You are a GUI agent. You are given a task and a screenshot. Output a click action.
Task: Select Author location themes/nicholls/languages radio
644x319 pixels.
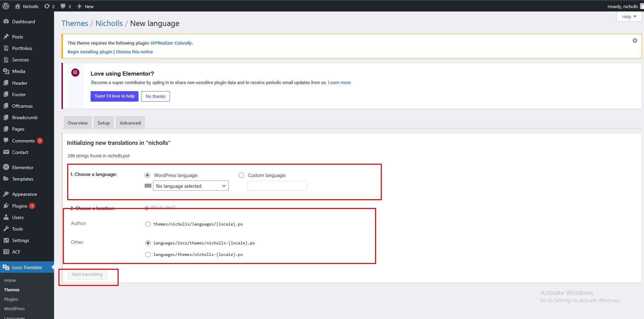tap(148, 224)
